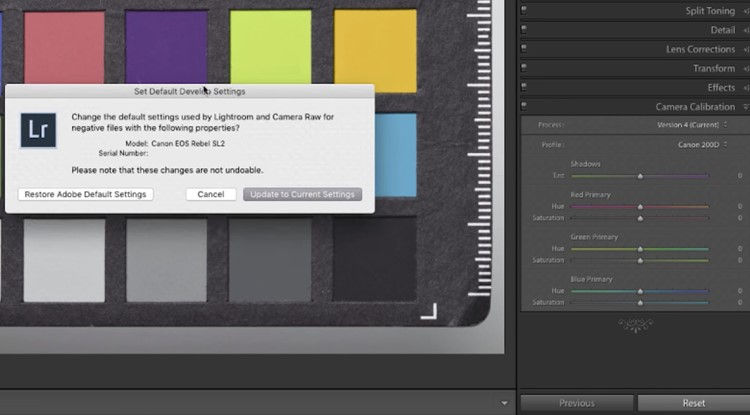Click the Previous button
This screenshot has height=415, width=750.
[x=576, y=404]
